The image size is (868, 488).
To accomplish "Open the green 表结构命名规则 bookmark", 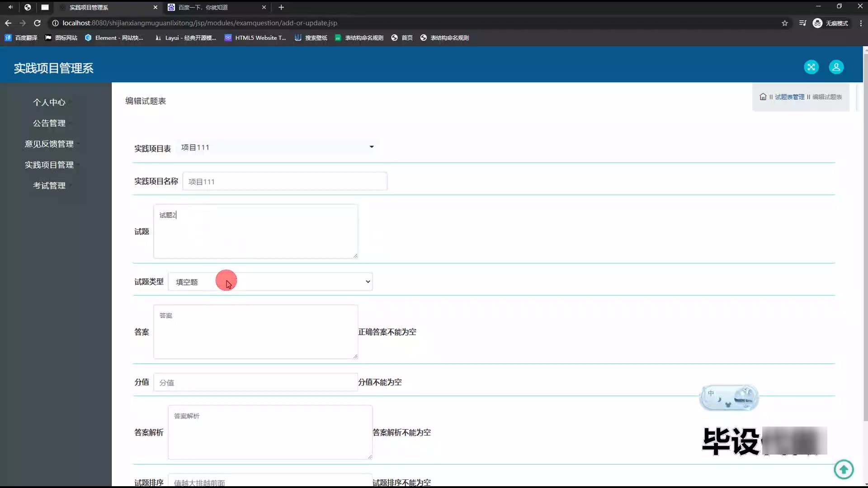I will tap(359, 38).
